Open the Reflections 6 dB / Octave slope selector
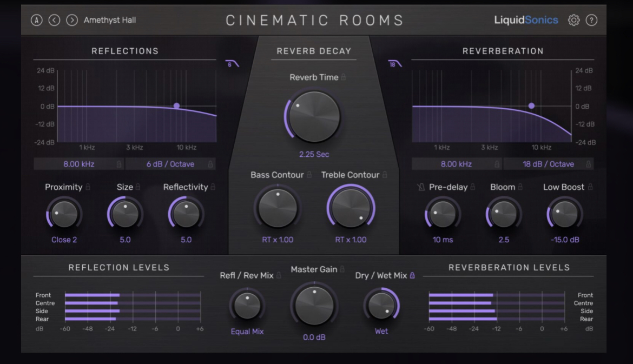The width and height of the screenshot is (633, 364). coord(170,164)
